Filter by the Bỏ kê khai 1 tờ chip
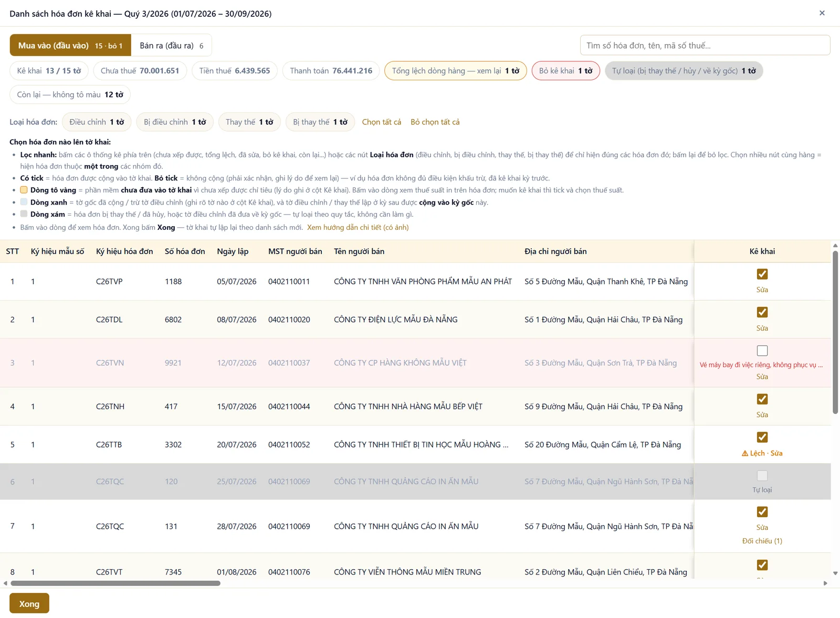 (x=565, y=71)
